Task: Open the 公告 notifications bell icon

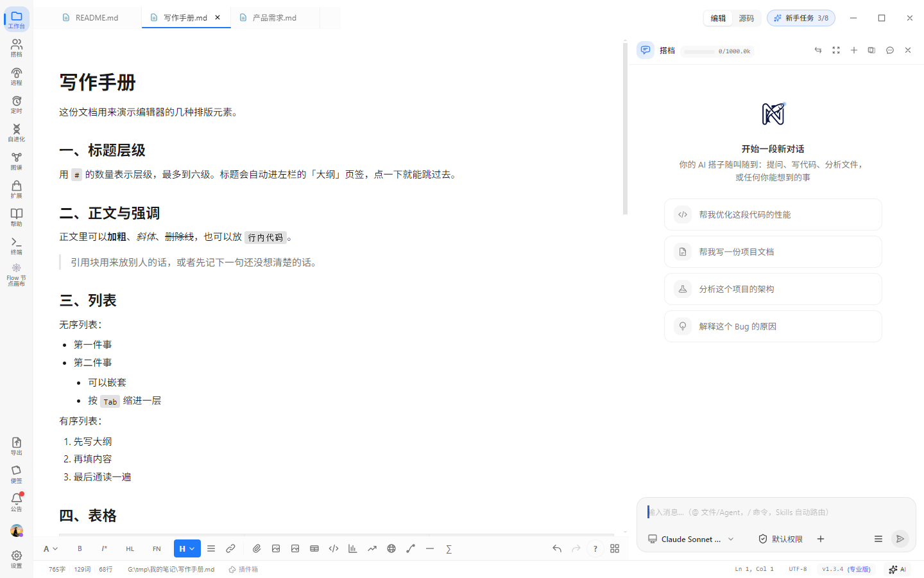Action: point(17,502)
